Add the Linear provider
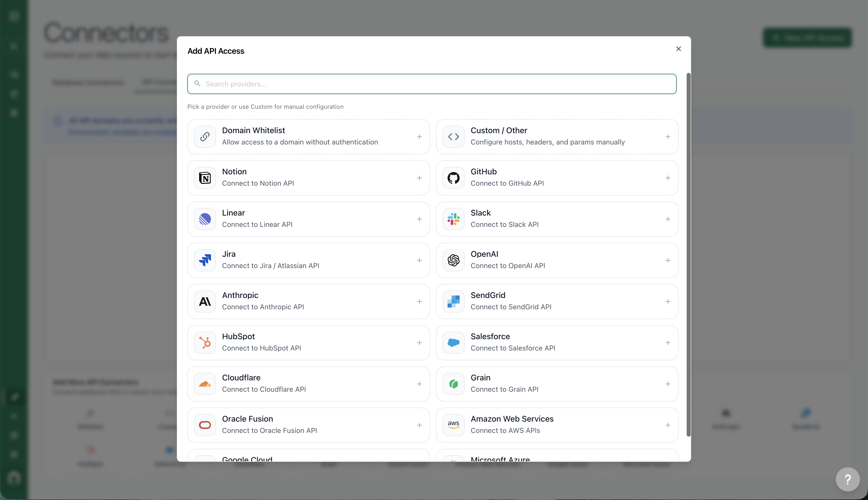This screenshot has width=868, height=500. (309, 219)
